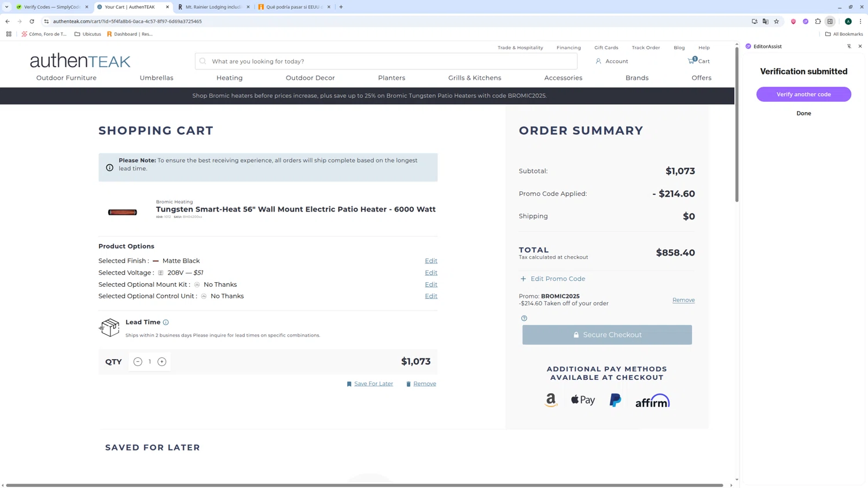The width and height of the screenshot is (868, 488).
Task: Open the browser extensions puzzle icon
Action: (818, 21)
